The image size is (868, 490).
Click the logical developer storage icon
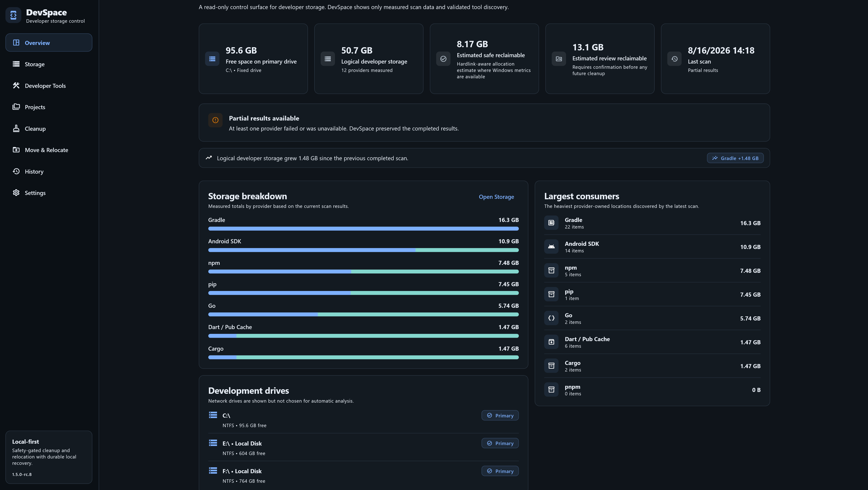click(328, 59)
